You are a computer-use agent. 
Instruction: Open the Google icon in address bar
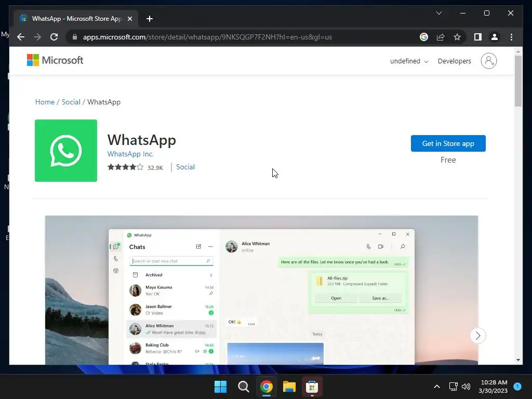[x=424, y=37]
